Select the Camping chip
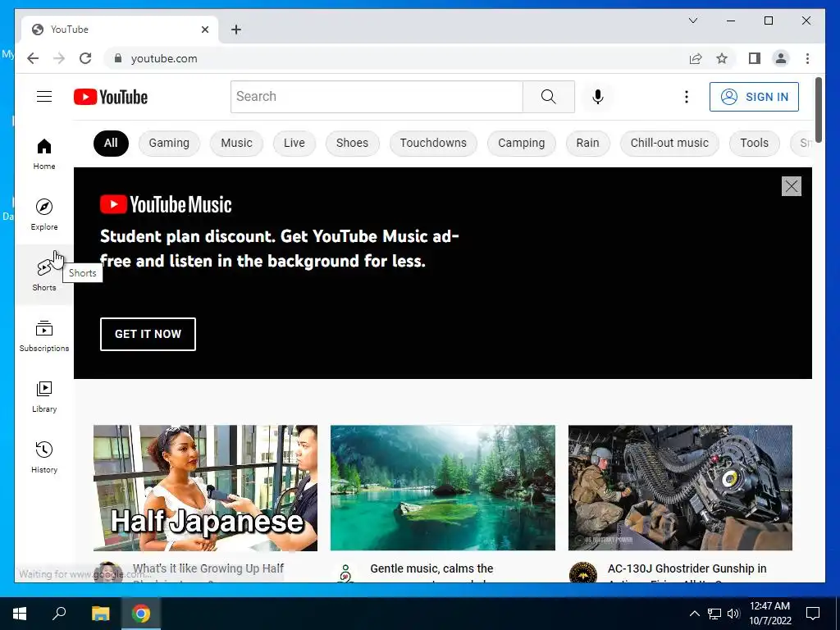This screenshot has width=840, height=630. pyautogui.click(x=521, y=143)
